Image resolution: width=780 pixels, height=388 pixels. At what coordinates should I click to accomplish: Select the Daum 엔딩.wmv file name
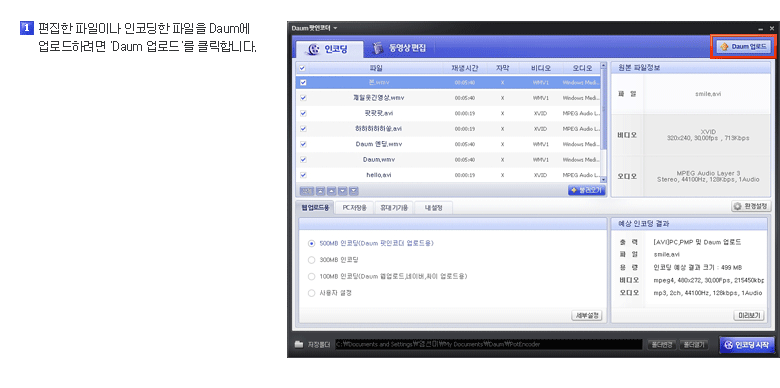[x=379, y=144]
